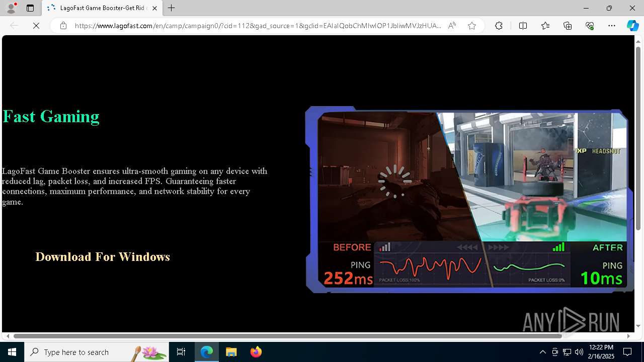
Task: Open a new tab with plus button
Action: pyautogui.click(x=172, y=8)
